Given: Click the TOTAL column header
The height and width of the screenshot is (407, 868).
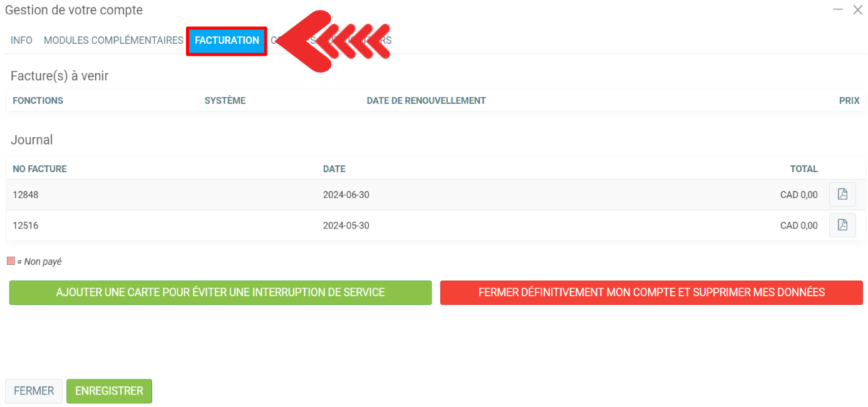Looking at the screenshot, I should coord(803,169).
